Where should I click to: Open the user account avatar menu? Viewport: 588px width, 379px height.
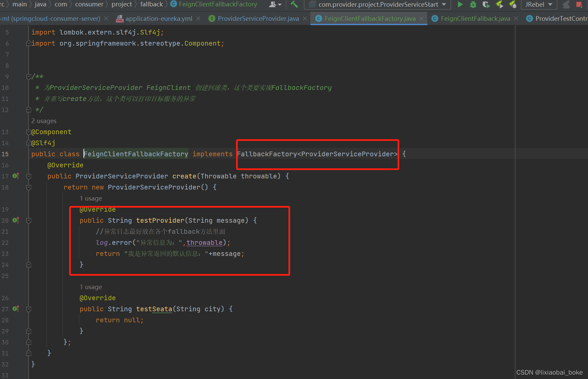[x=273, y=5]
